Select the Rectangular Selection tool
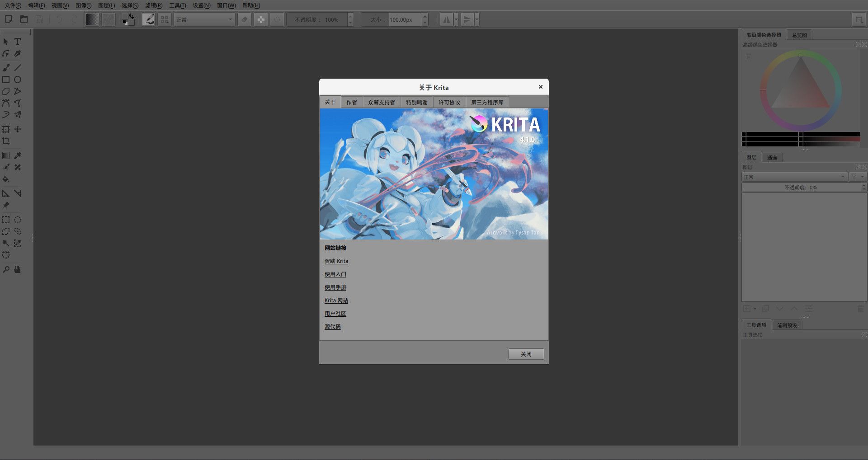Image resolution: width=868 pixels, height=460 pixels. (6, 220)
